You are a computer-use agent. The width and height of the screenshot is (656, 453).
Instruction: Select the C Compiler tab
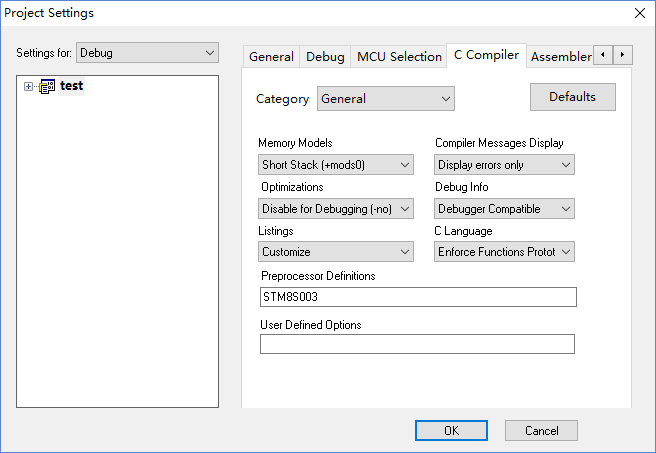point(486,55)
